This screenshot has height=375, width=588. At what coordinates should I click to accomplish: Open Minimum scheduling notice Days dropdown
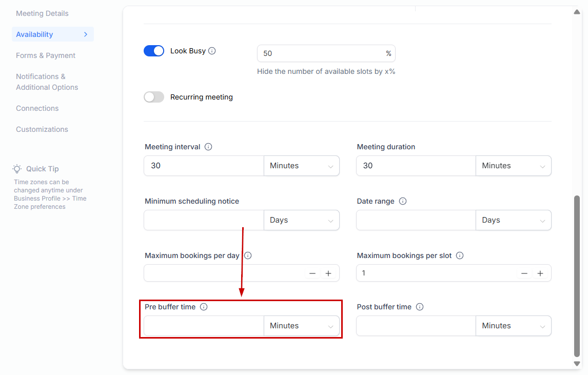[301, 220]
